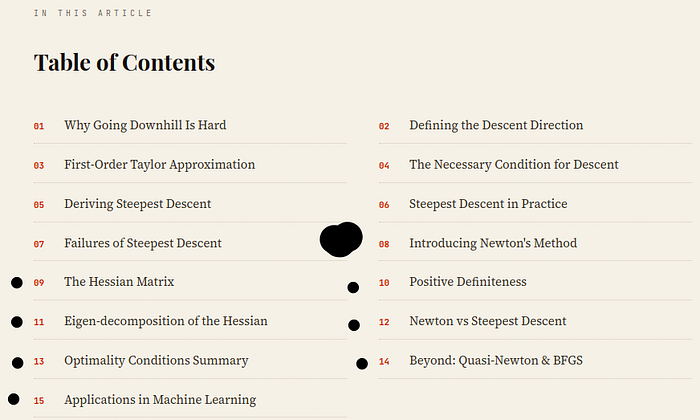Click the red chapter number 01
The height and width of the screenshot is (420, 700).
click(39, 126)
